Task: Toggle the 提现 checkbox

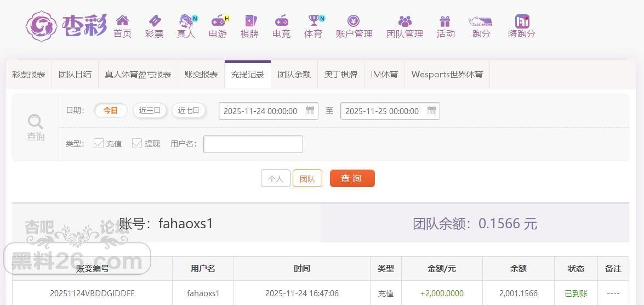Action: 137,143
